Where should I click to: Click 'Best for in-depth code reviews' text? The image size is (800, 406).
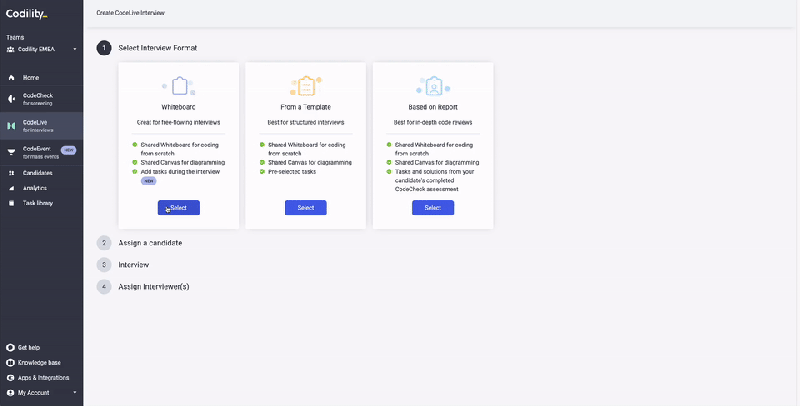(433, 123)
